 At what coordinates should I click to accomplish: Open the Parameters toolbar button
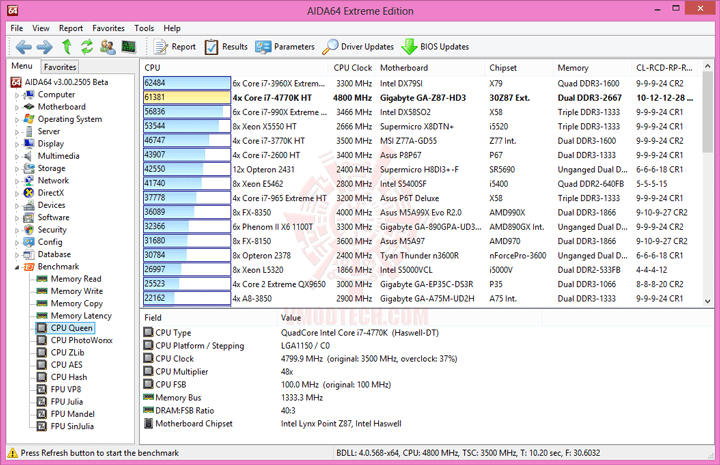tap(285, 47)
